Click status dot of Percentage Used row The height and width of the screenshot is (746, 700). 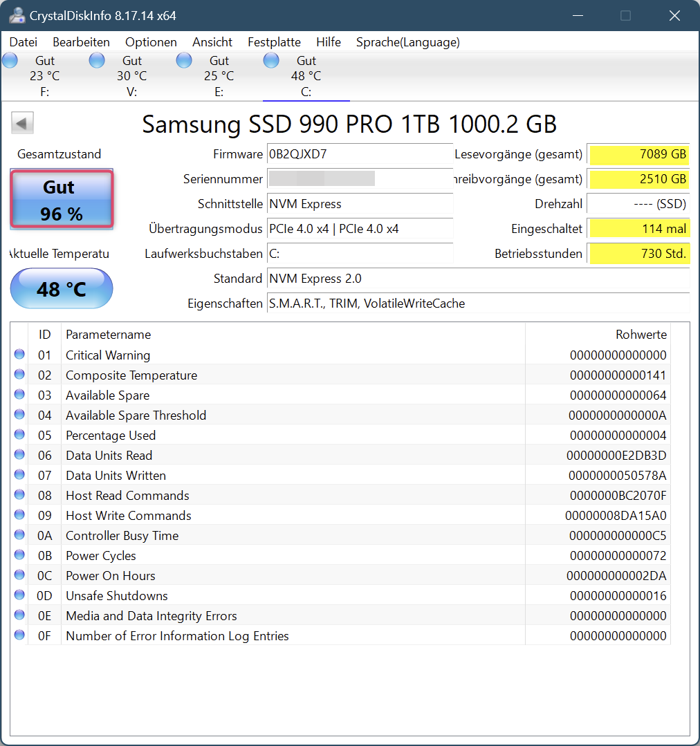pyautogui.click(x=19, y=434)
